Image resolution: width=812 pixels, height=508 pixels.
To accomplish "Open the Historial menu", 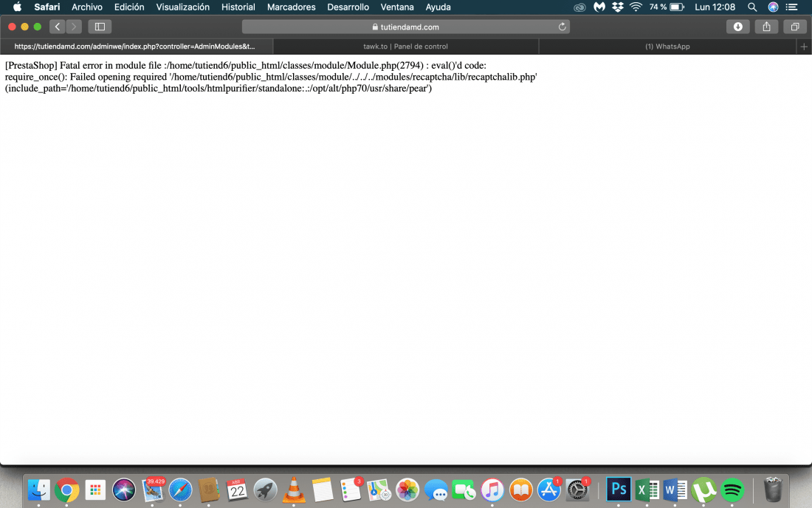I will (x=238, y=7).
